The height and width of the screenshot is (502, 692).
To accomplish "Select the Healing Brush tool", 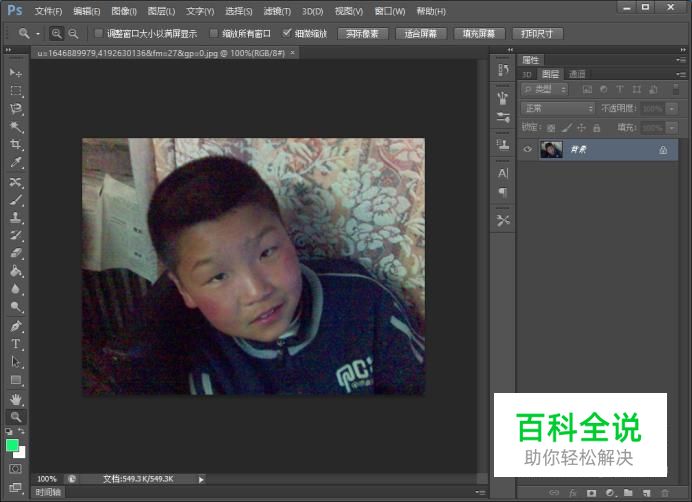I will (x=16, y=181).
